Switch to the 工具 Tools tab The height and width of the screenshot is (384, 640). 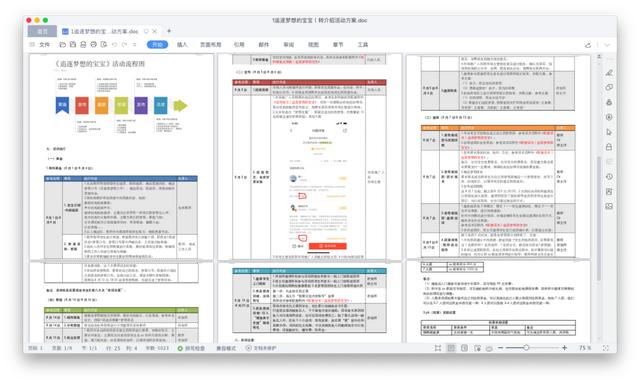click(363, 44)
